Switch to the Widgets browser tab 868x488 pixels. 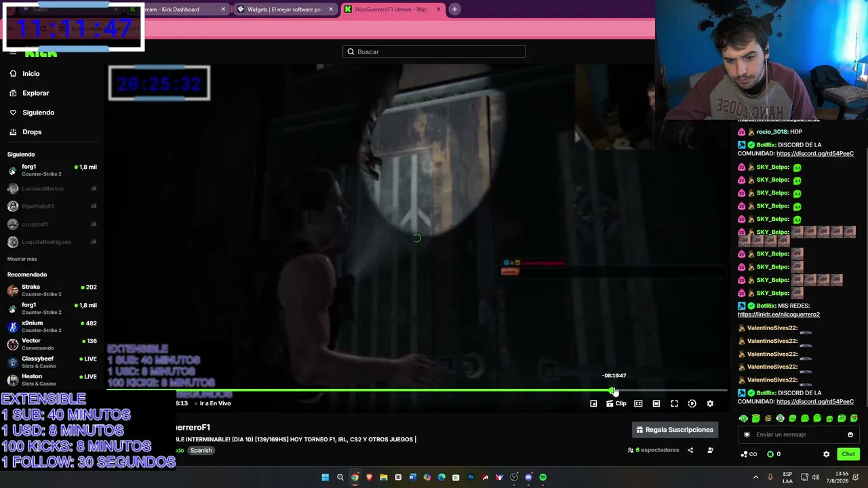coord(284,9)
